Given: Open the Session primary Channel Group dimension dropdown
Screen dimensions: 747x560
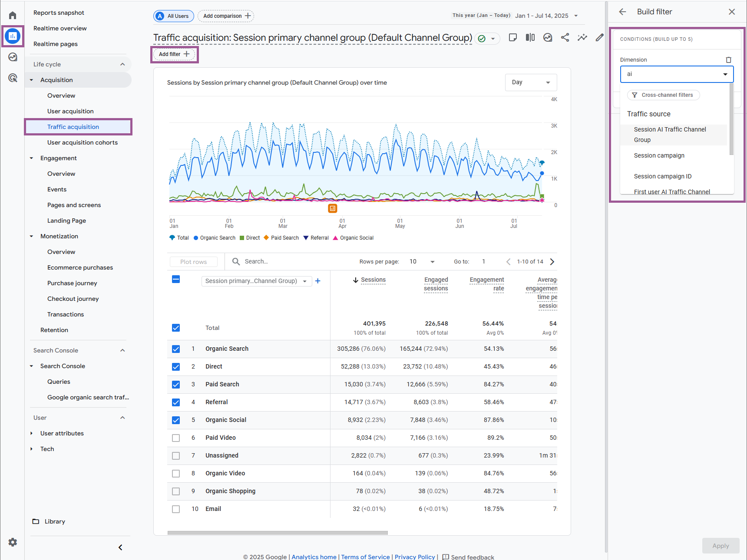Looking at the screenshot, I should (257, 281).
